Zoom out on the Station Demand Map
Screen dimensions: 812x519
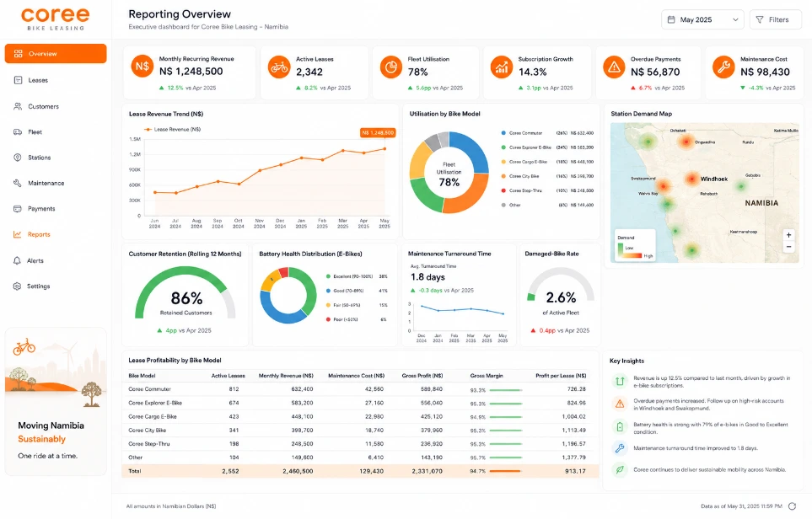[788, 247]
